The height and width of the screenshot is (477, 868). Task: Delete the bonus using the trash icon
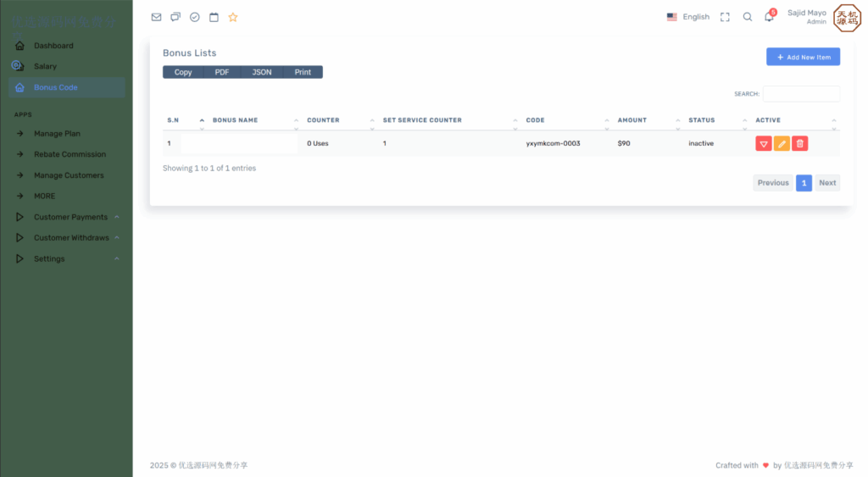[799, 144]
